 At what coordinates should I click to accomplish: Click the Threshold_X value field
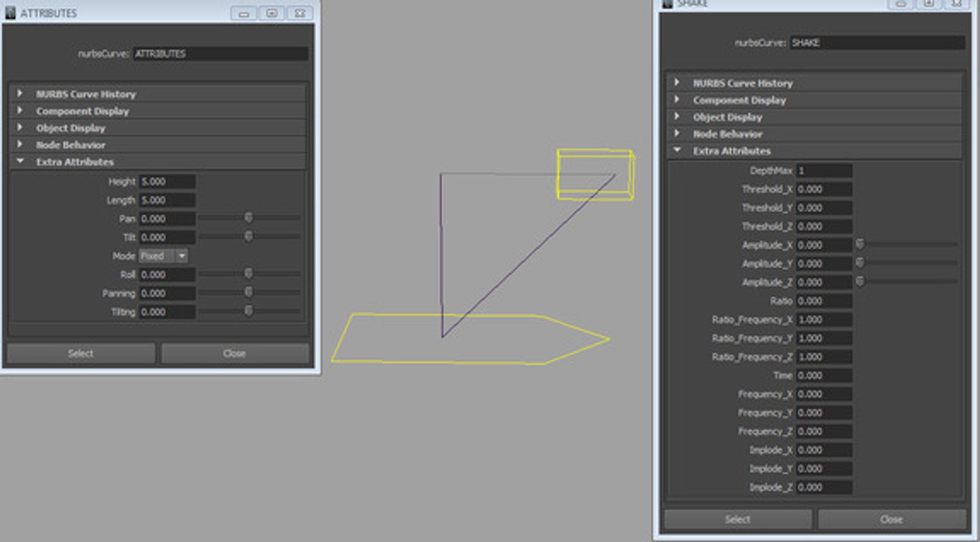tap(824, 189)
